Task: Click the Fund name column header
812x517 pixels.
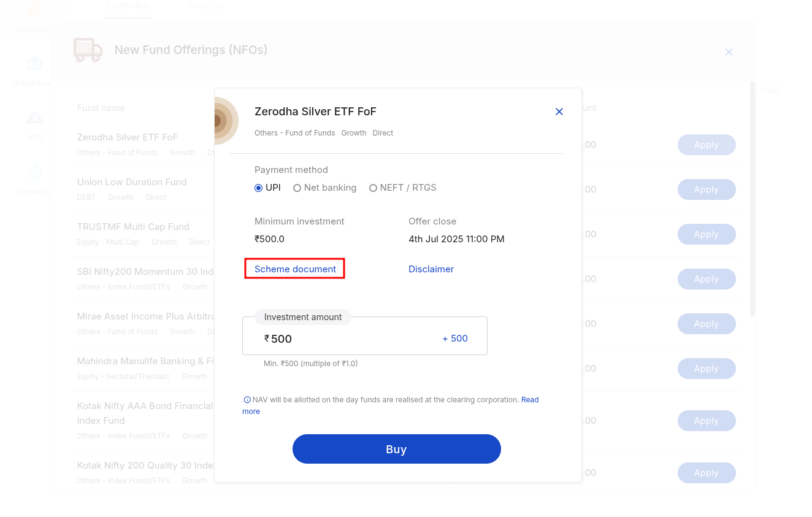Action: 101,108
